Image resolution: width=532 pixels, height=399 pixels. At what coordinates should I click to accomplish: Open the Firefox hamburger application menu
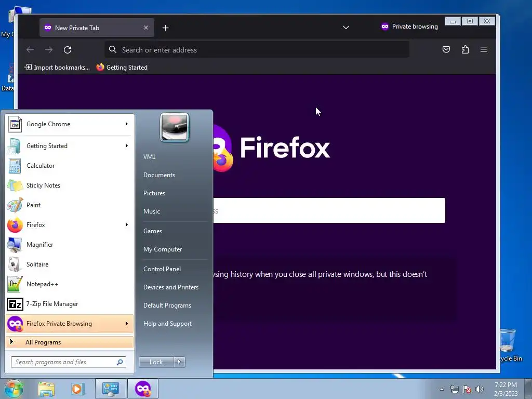click(x=484, y=49)
